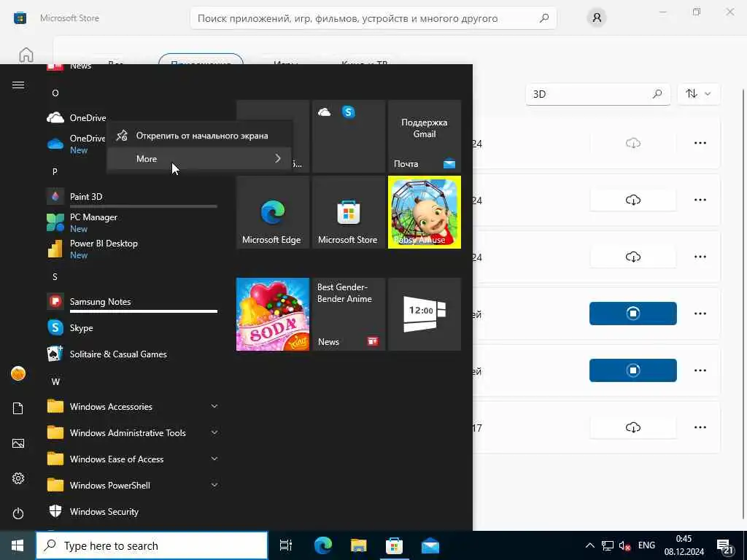Launch Paint 3D from app list
This screenshot has width=747, height=560.
(131, 196)
